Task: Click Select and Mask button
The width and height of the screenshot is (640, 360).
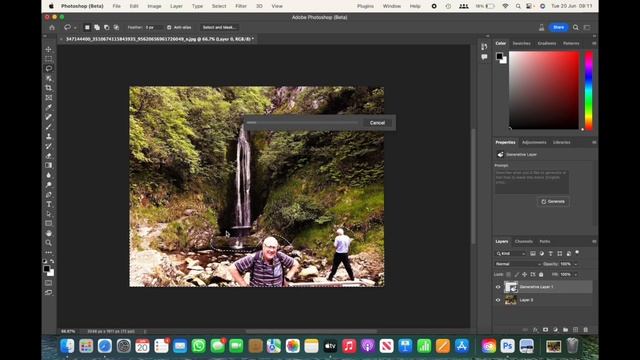Action: [x=219, y=27]
